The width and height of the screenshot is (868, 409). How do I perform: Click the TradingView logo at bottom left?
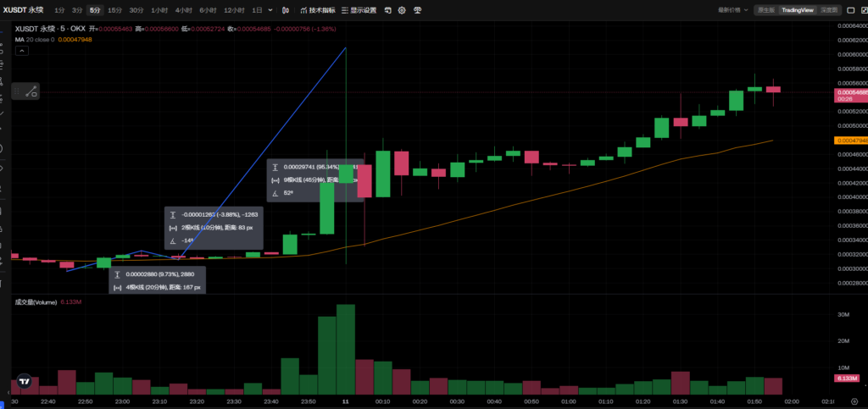click(x=25, y=381)
